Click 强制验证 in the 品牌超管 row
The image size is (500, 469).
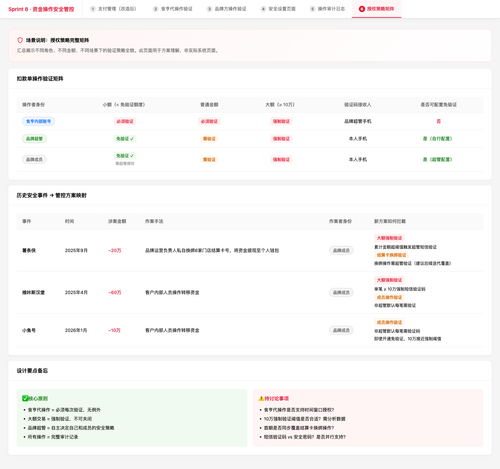(281, 139)
